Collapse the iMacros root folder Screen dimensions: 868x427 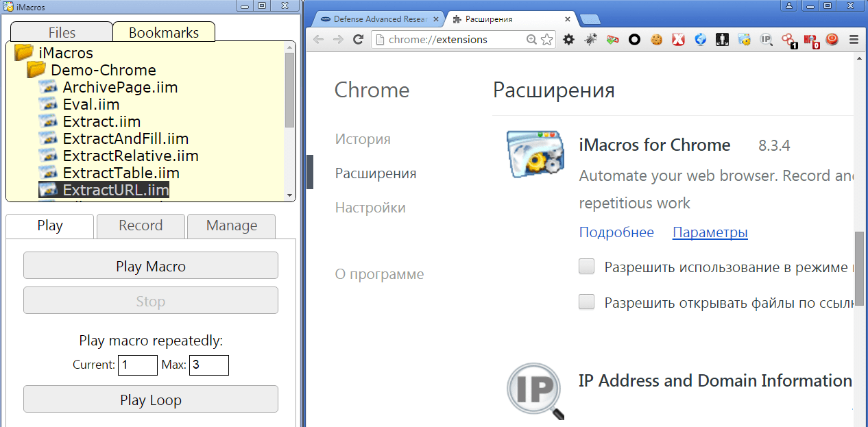tap(24, 52)
